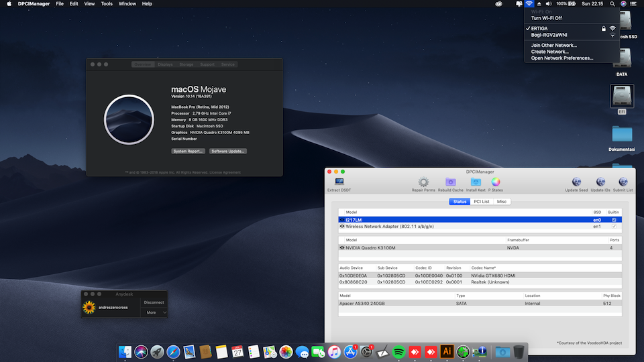This screenshot has height=362, width=644.
Task: Open the File menu
Action: tap(60, 4)
